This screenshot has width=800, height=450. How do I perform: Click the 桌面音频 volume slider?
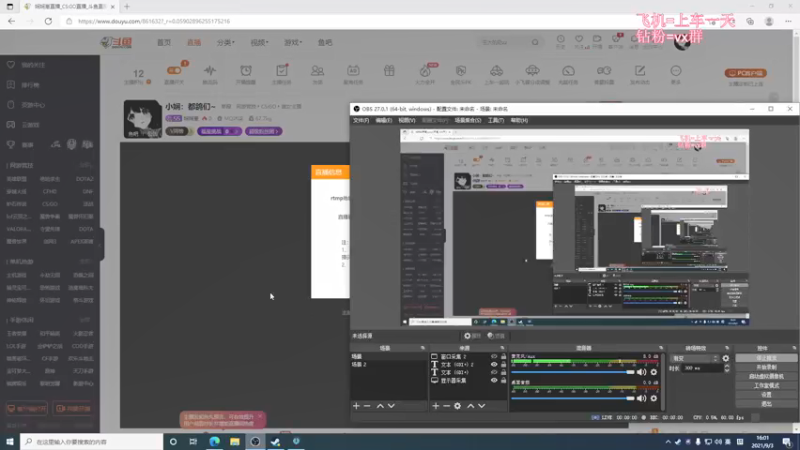pos(572,398)
